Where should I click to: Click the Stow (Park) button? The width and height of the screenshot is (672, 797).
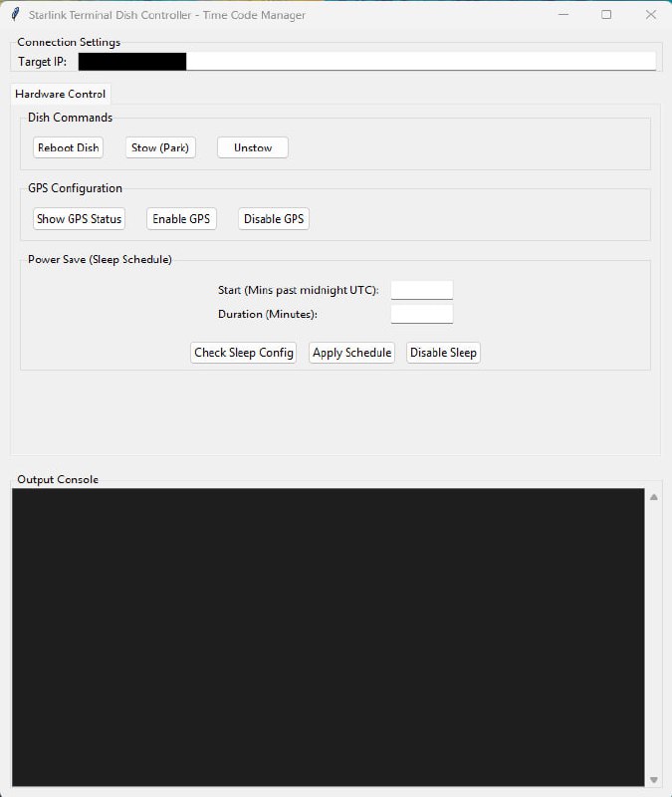pyautogui.click(x=160, y=147)
